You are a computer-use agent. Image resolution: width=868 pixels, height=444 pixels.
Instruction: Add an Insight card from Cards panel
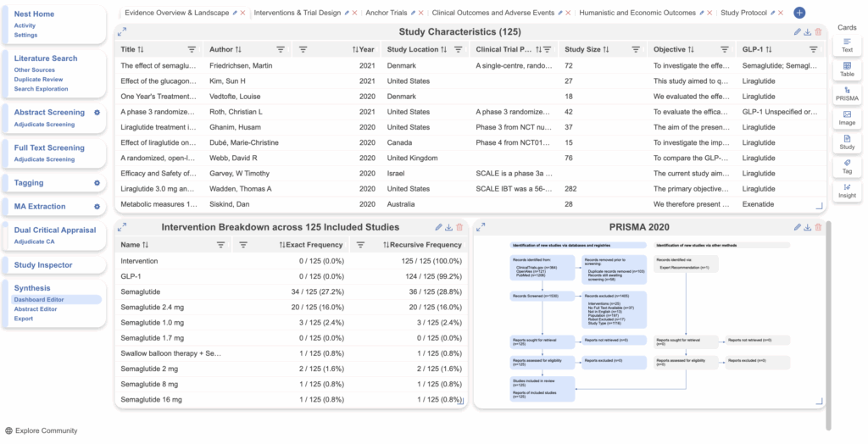(x=847, y=191)
